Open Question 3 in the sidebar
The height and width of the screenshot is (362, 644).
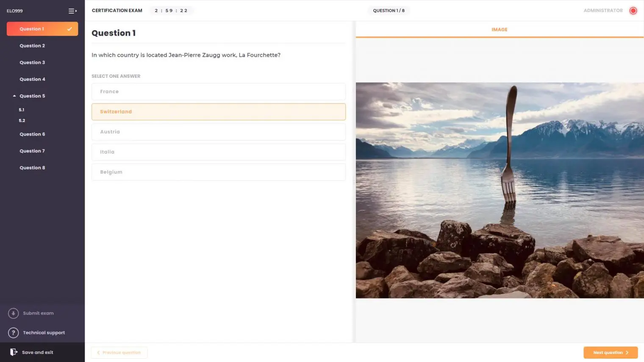coord(32,63)
